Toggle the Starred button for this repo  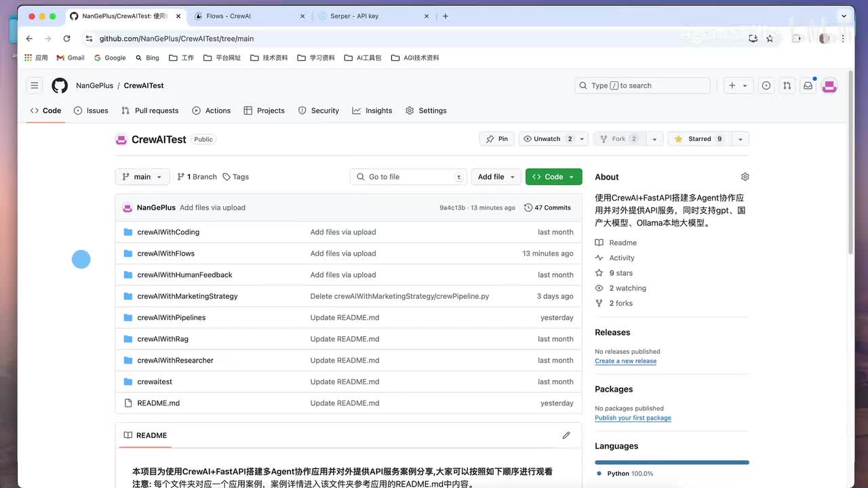pyautogui.click(x=699, y=139)
